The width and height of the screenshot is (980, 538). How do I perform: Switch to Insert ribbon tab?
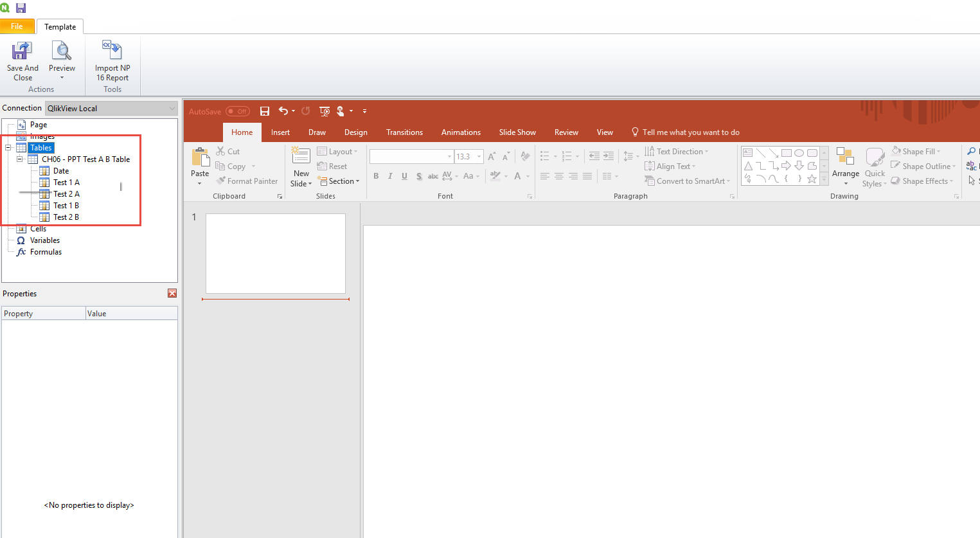[x=280, y=132]
